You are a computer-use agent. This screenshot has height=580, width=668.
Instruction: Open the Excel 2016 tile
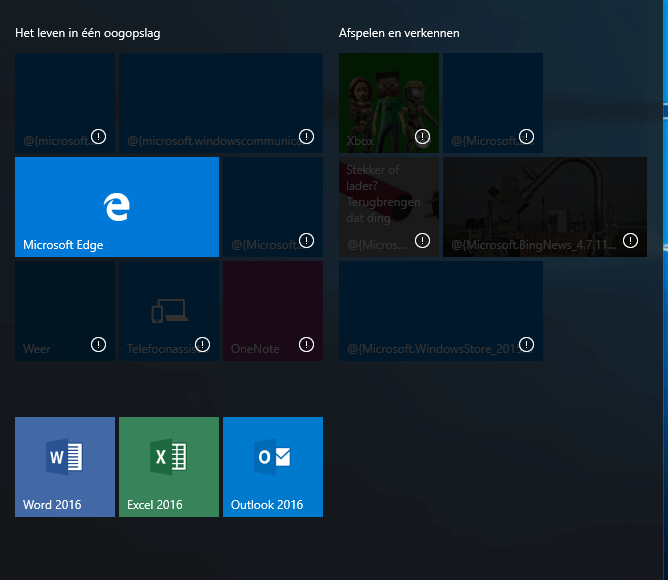click(169, 467)
